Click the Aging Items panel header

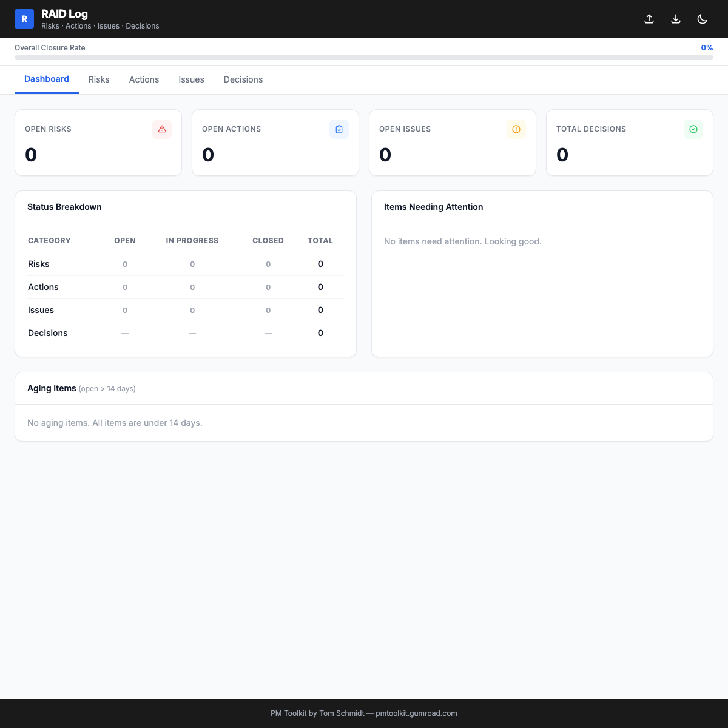[x=52, y=388]
